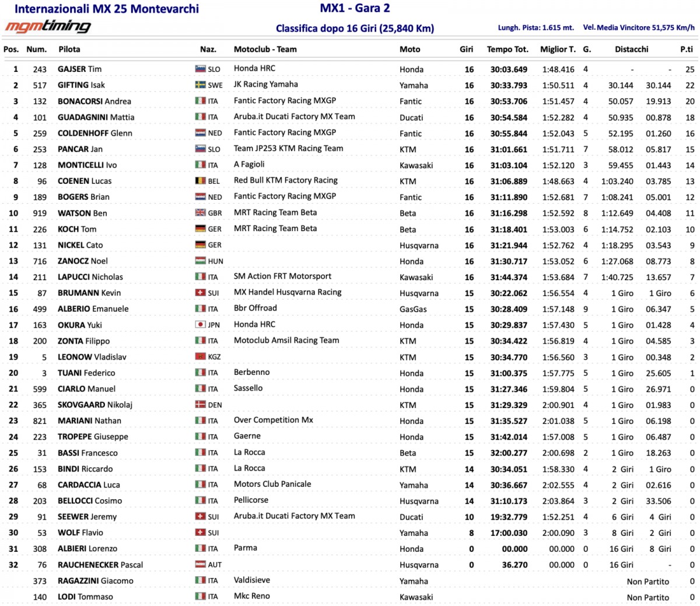The height and width of the screenshot is (606, 700).
Task: Select the team 'Motoclub Amsil Racing Team'
Action: [x=286, y=340]
